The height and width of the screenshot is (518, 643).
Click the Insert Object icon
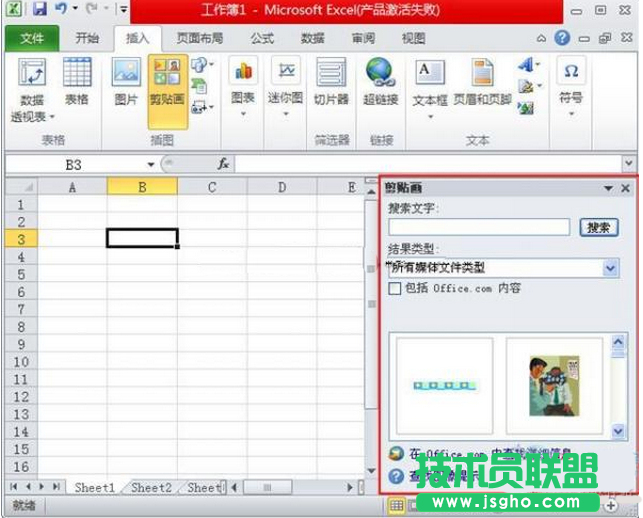pos(525,108)
